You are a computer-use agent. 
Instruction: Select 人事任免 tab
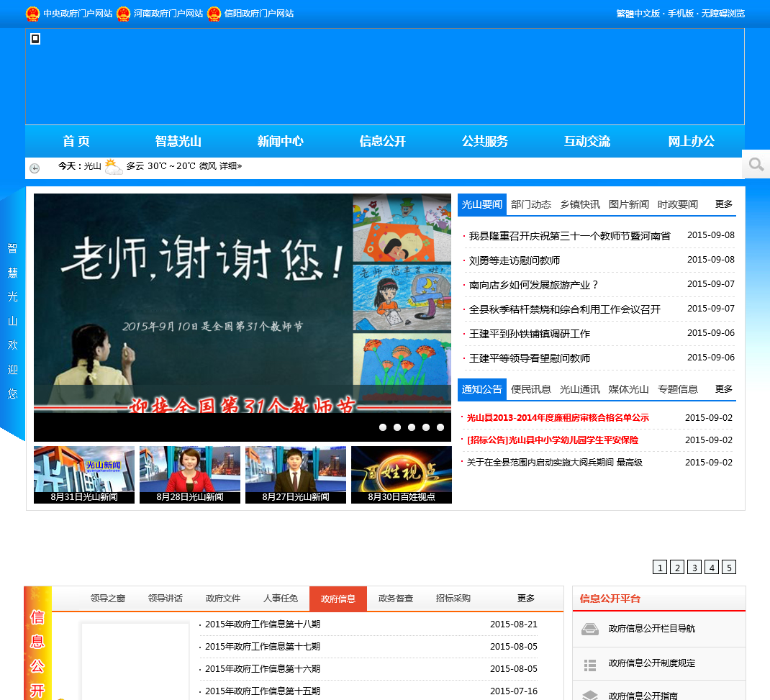tap(281, 599)
